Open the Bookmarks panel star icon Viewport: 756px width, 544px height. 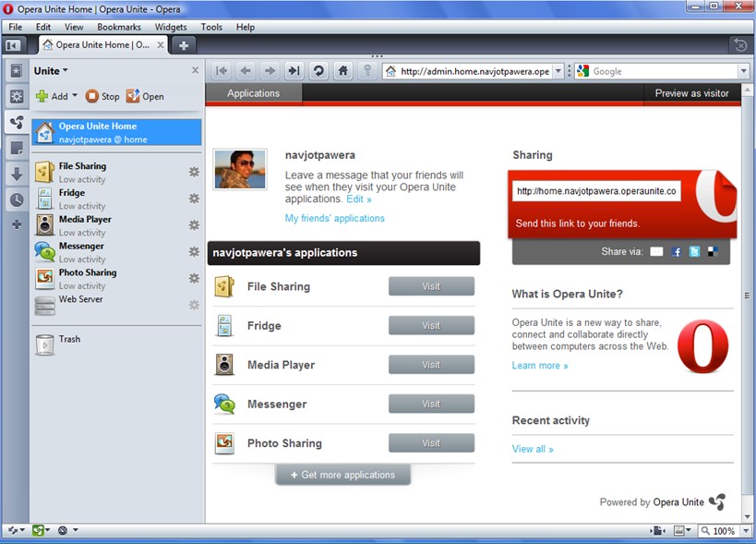(17, 71)
